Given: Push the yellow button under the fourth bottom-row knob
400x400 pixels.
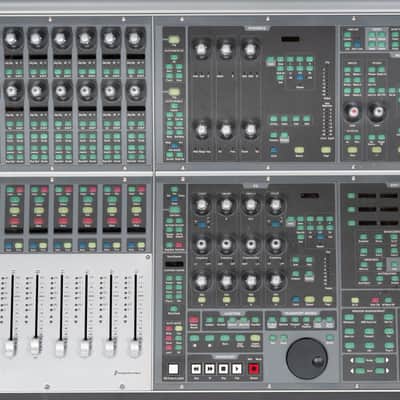Looking at the screenshot, I should pos(275,299).
